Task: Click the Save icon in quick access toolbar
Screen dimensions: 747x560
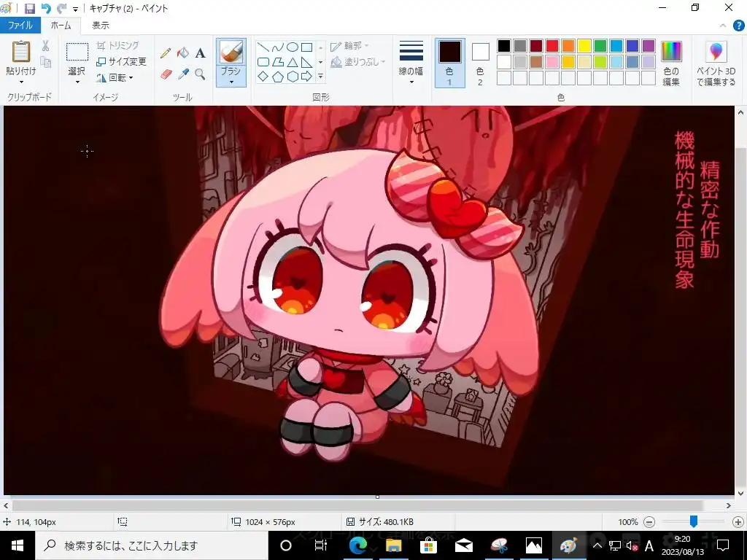Action: tap(29, 8)
